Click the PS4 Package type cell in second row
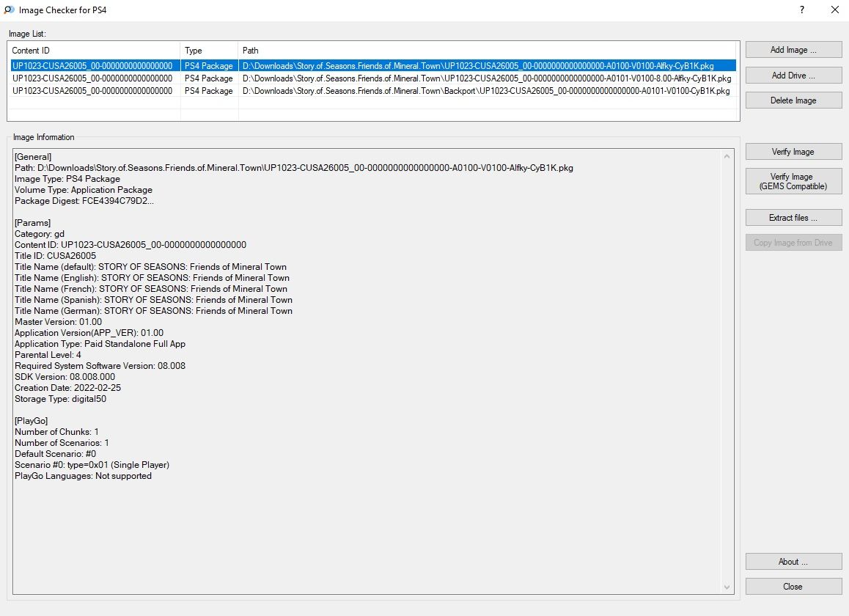849x616 pixels. pos(209,78)
